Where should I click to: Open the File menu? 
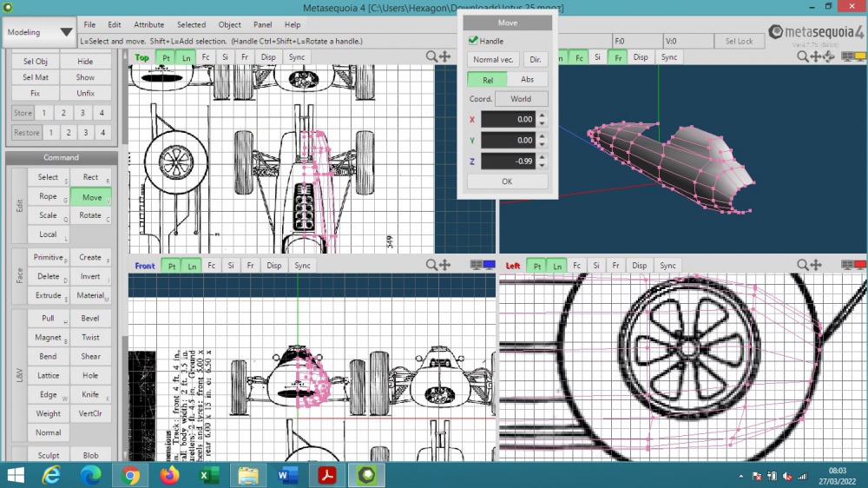point(89,24)
